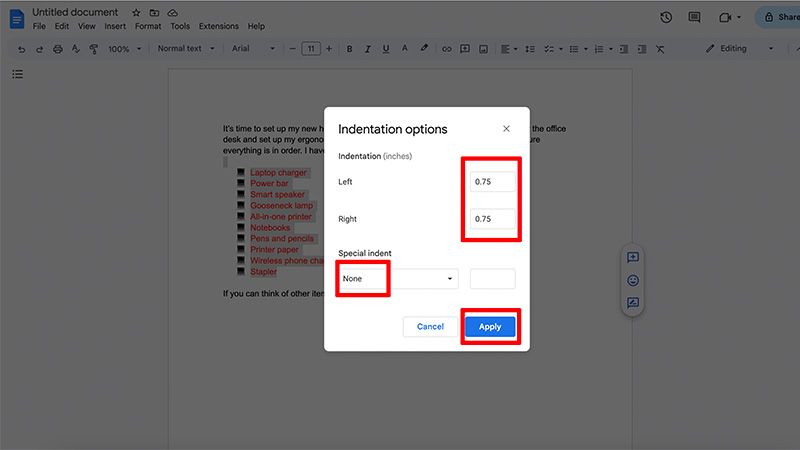Click the Add emoji reaction icon
Viewport: 800px width, 450px height.
point(633,281)
